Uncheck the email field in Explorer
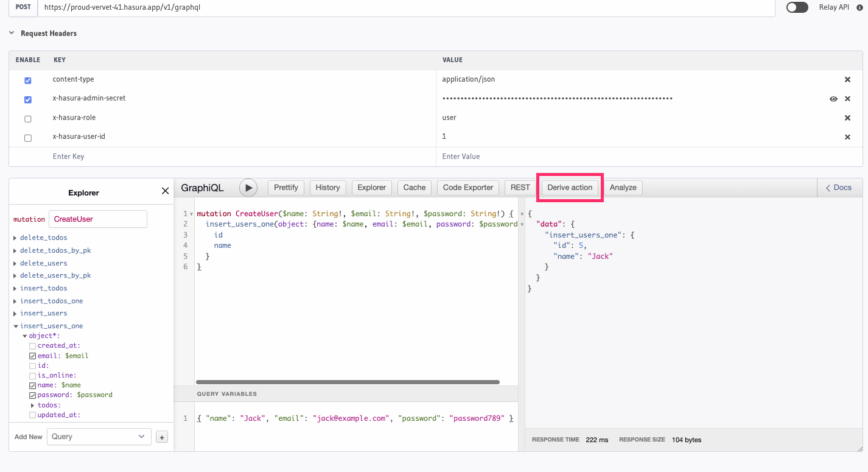Viewport: 868px width, 472px height. tap(33, 356)
